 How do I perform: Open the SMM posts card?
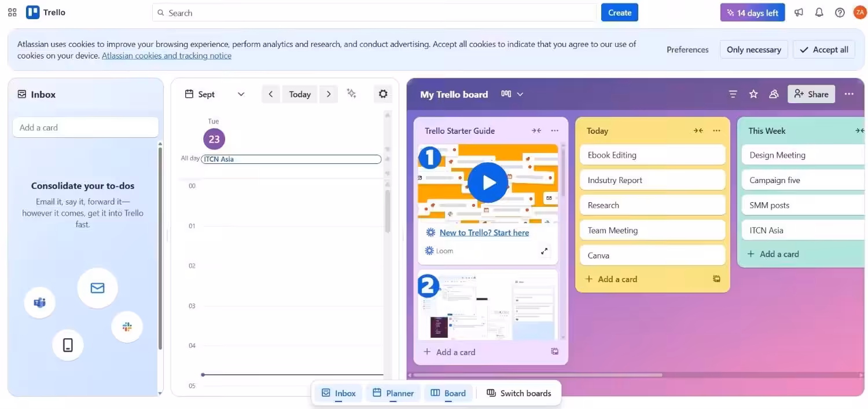tap(804, 205)
